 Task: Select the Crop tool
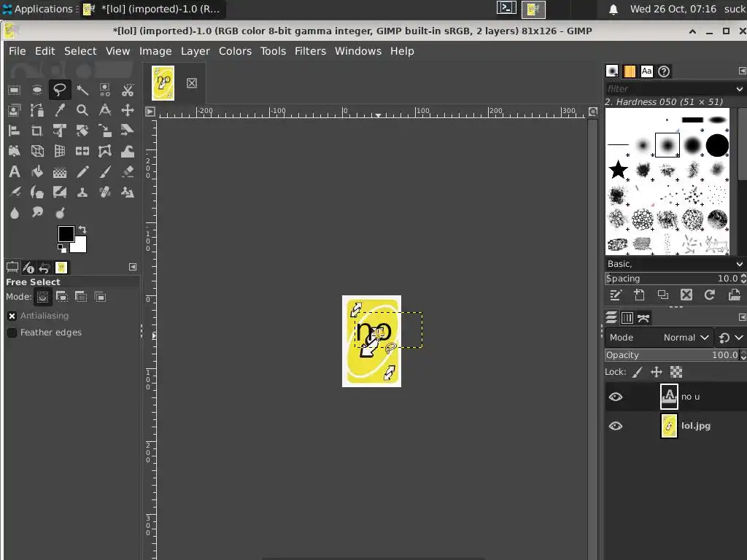coord(37,131)
